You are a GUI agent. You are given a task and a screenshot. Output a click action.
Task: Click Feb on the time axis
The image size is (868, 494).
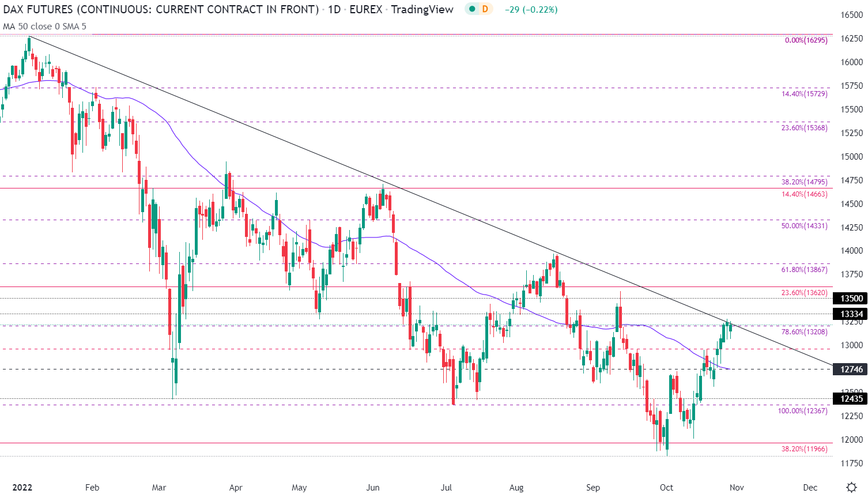coord(92,488)
